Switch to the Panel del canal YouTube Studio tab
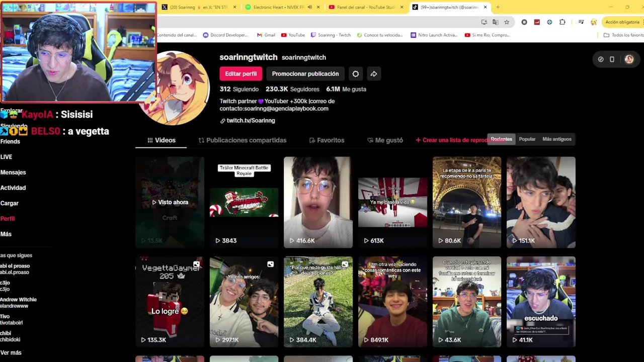 pos(365,7)
